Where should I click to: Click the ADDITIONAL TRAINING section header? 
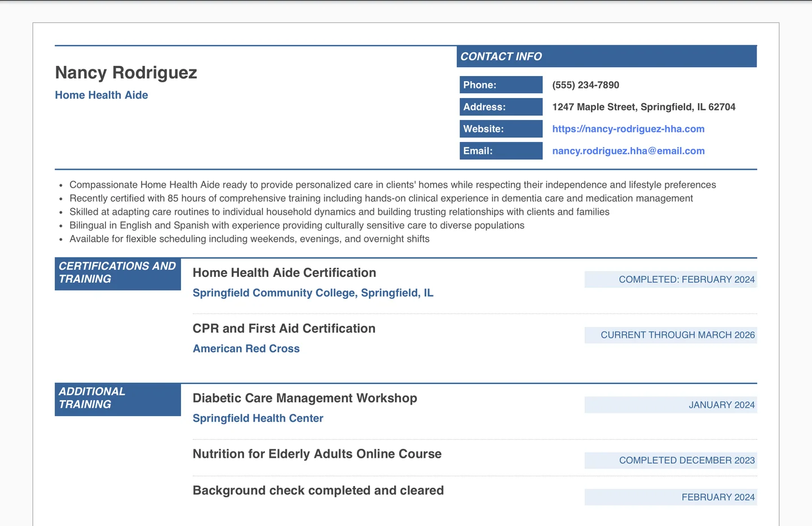pyautogui.click(x=118, y=400)
